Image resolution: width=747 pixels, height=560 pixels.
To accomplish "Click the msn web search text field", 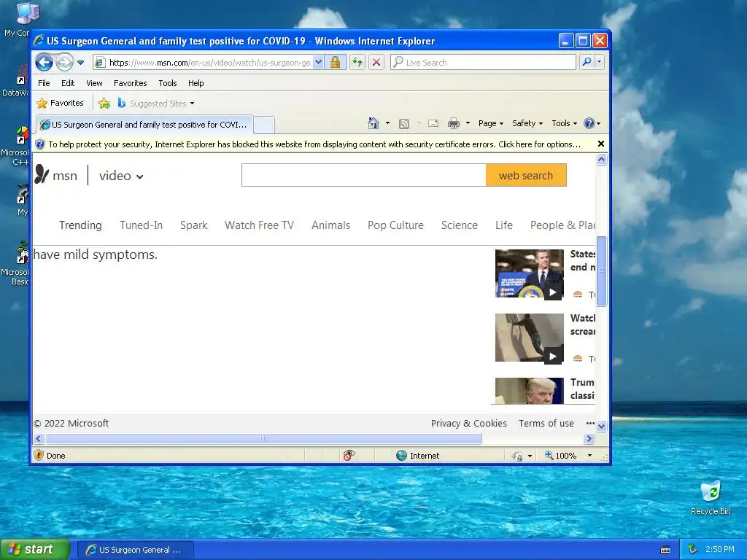I will [363, 175].
